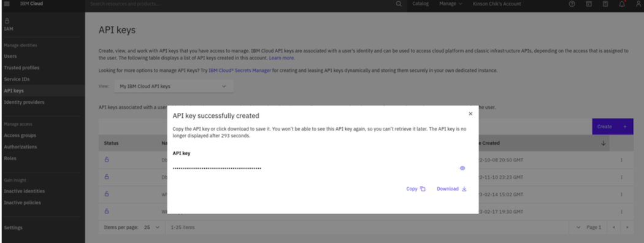Close the API key created dialog

coord(470,114)
